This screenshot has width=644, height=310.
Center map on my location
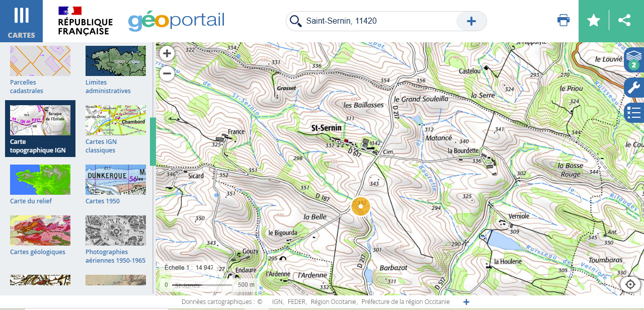click(630, 284)
